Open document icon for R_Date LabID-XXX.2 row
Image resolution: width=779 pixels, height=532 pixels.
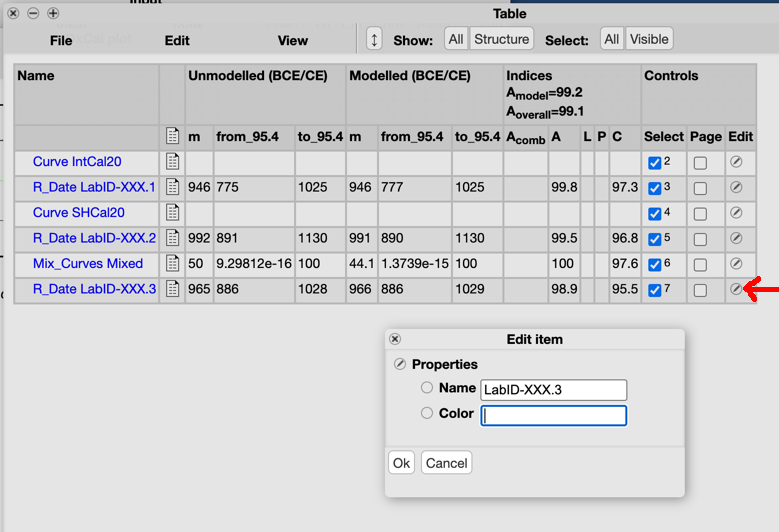click(x=172, y=238)
